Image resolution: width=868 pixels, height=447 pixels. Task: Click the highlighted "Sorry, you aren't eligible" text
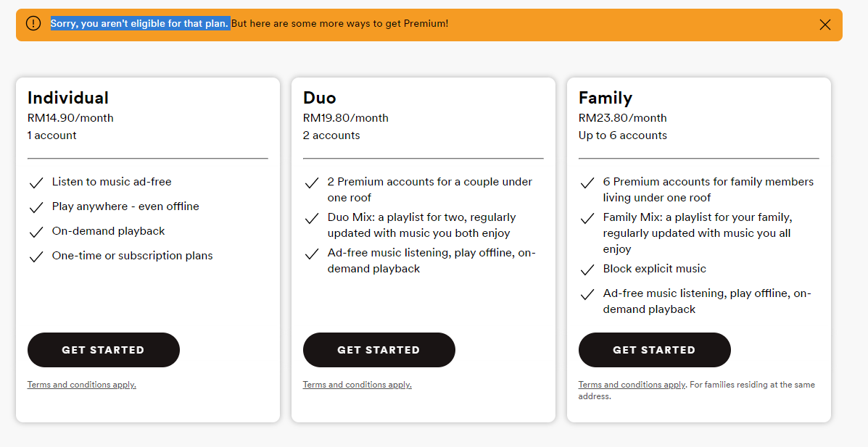(x=140, y=23)
